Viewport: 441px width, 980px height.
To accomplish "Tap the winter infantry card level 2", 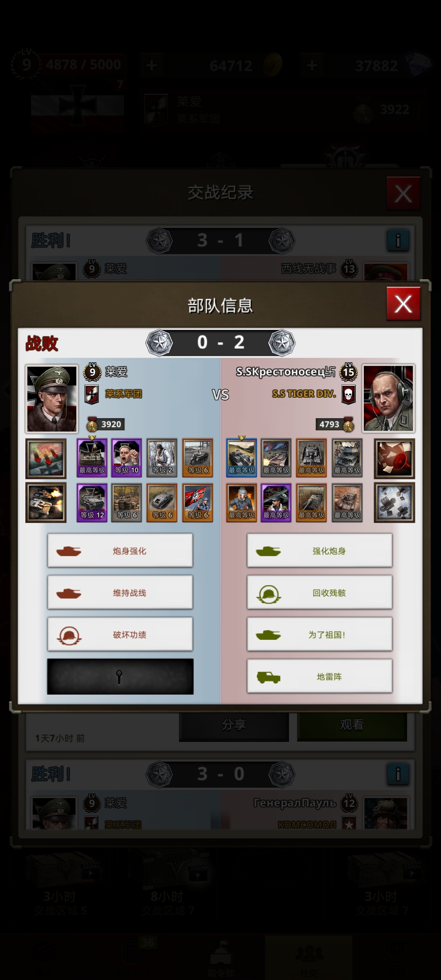I will point(162,457).
